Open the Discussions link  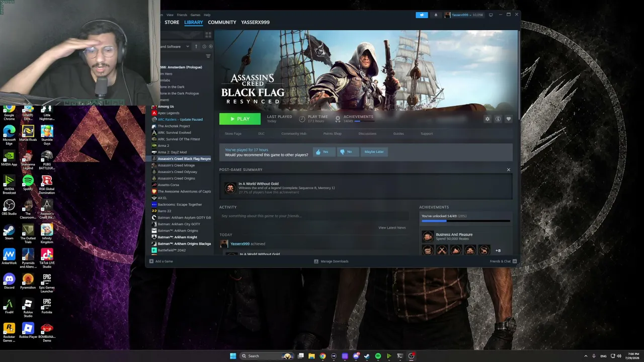point(367,134)
